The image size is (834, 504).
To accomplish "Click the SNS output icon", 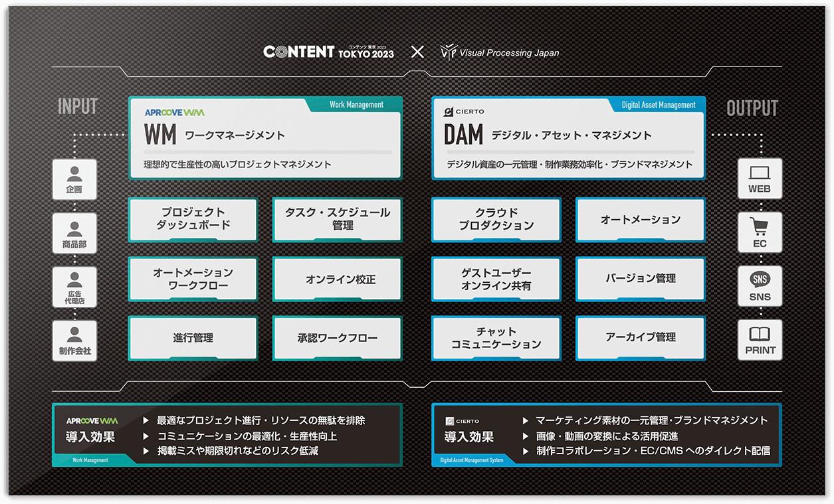I will click(x=760, y=286).
